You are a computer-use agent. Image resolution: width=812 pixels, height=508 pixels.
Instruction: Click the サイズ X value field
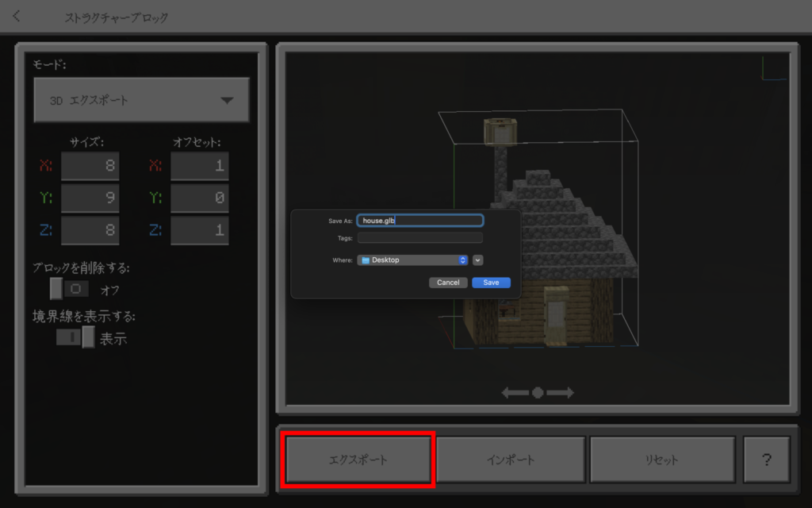point(90,167)
